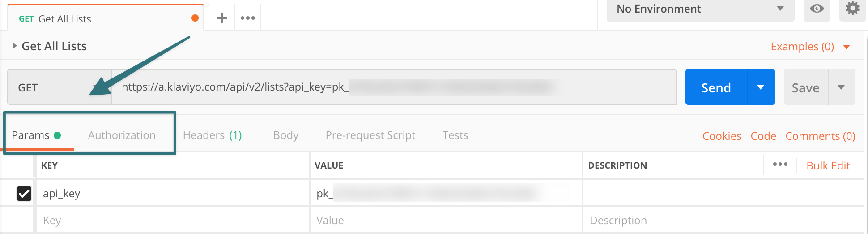Click the request URL input field
This screenshot has width=868, height=234.
pos(394,87)
